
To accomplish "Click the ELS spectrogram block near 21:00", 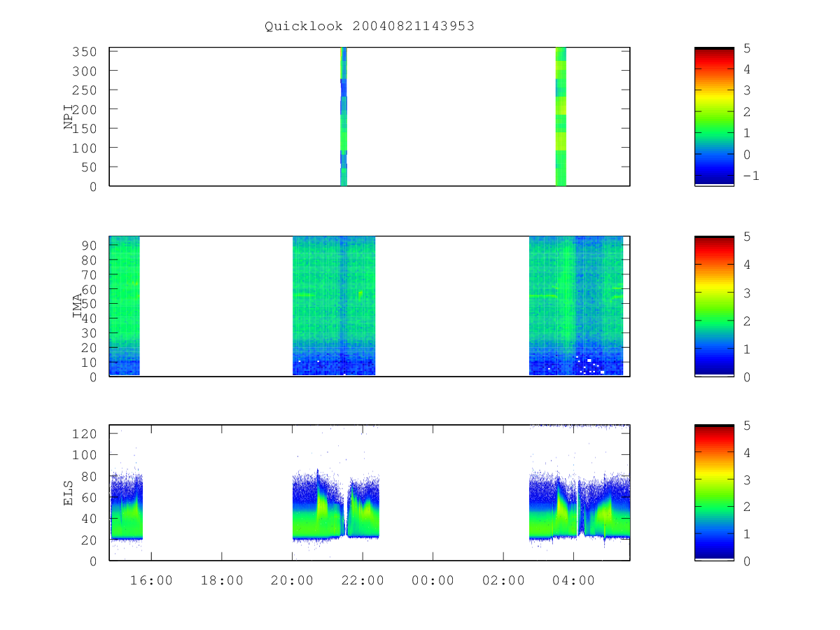I will click(x=336, y=506).
